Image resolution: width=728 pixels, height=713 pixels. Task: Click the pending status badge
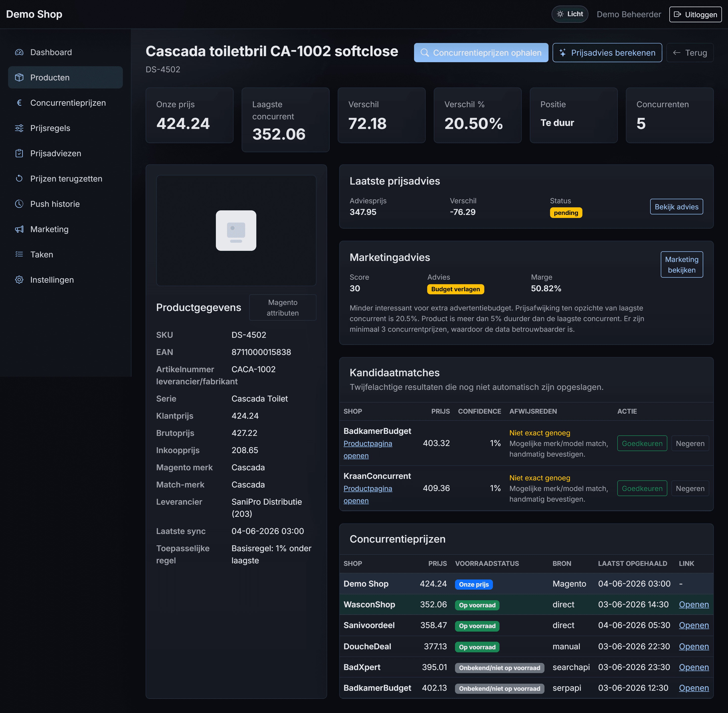coord(565,213)
